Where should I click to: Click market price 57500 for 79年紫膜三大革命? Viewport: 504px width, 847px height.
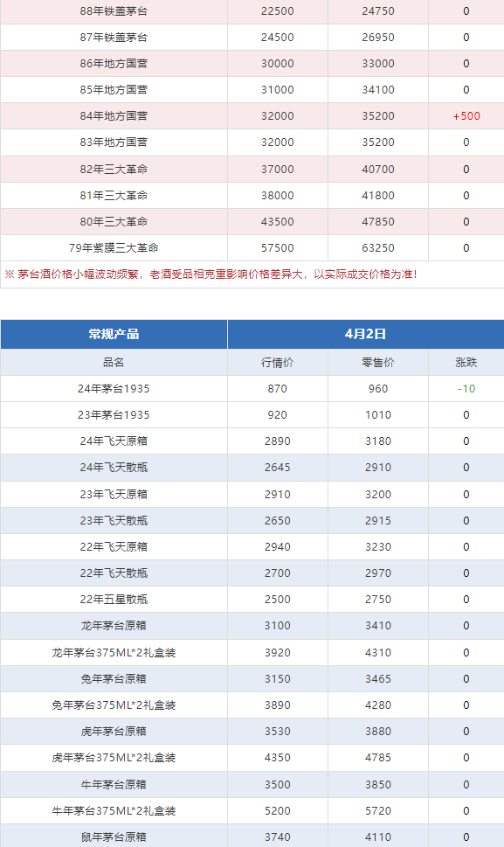(278, 248)
